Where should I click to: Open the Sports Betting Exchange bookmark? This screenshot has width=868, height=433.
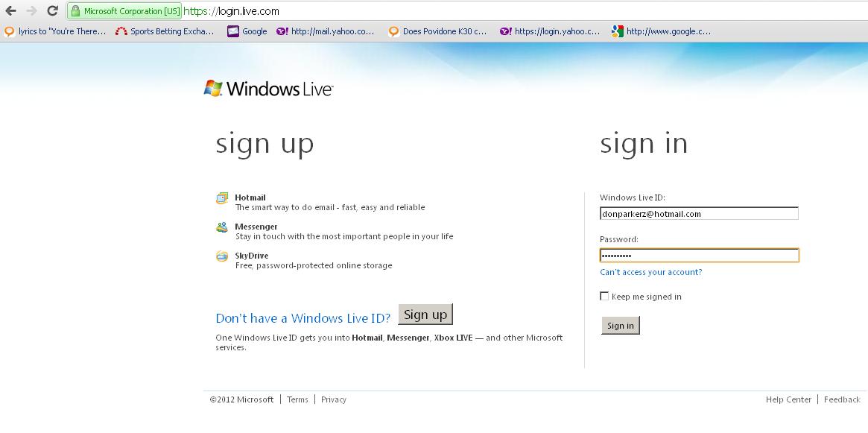[165, 31]
